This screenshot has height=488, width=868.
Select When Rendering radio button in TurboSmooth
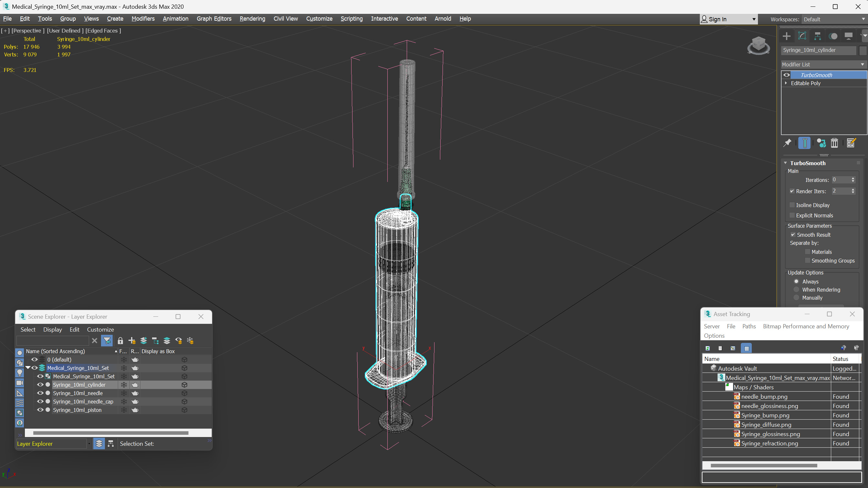[x=796, y=290]
